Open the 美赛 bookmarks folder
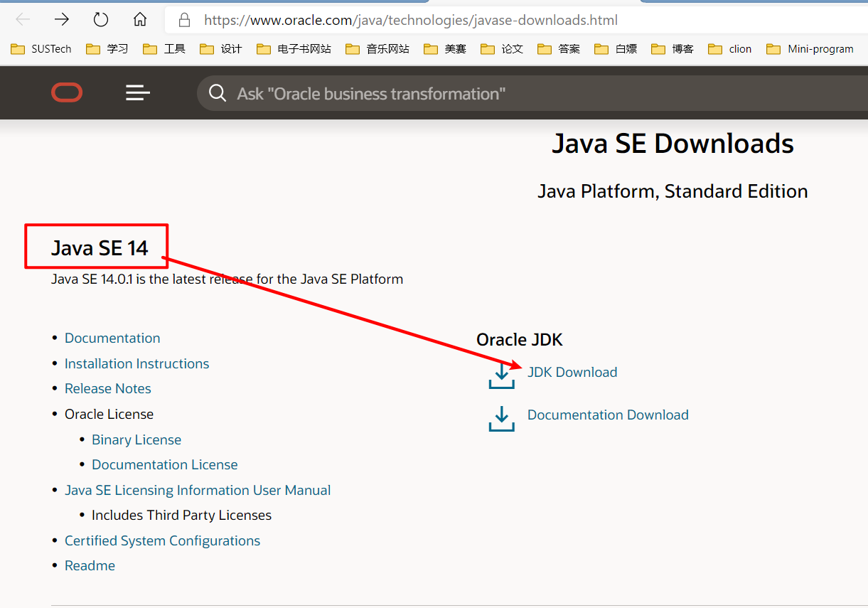The image size is (868, 608). (x=445, y=49)
